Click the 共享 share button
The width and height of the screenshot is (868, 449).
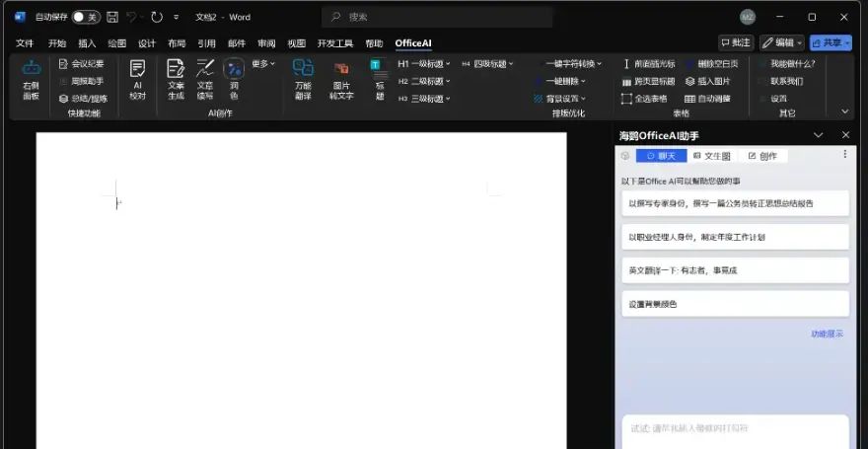point(831,42)
